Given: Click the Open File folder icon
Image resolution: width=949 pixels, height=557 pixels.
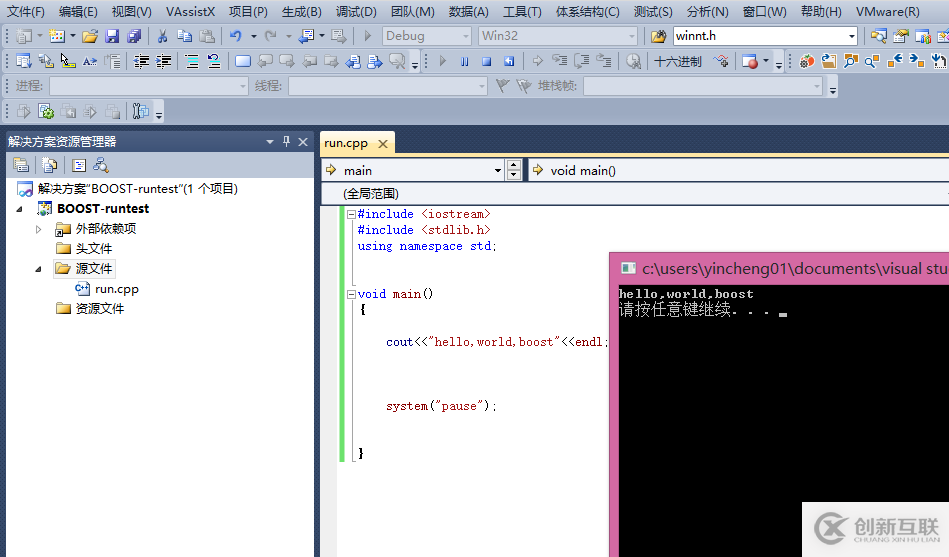Looking at the screenshot, I should [x=90, y=36].
